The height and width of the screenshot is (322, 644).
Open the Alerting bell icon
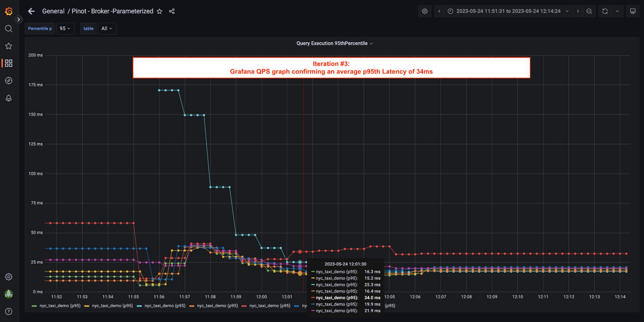point(9,98)
